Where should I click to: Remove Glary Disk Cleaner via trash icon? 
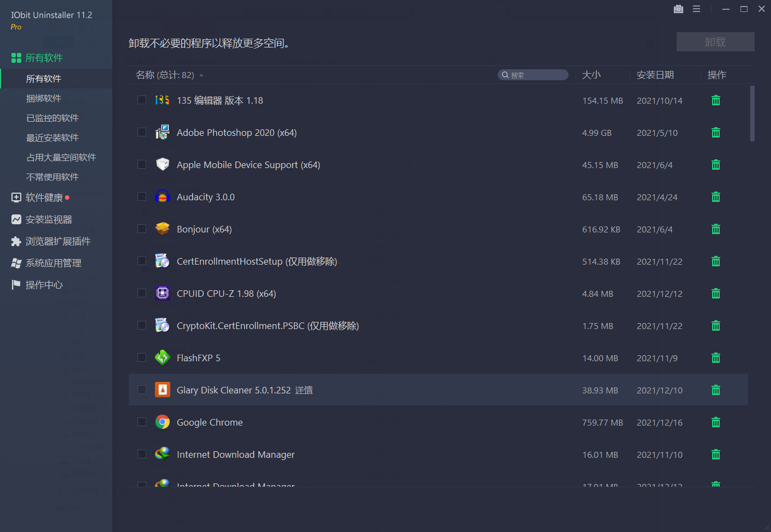click(716, 390)
